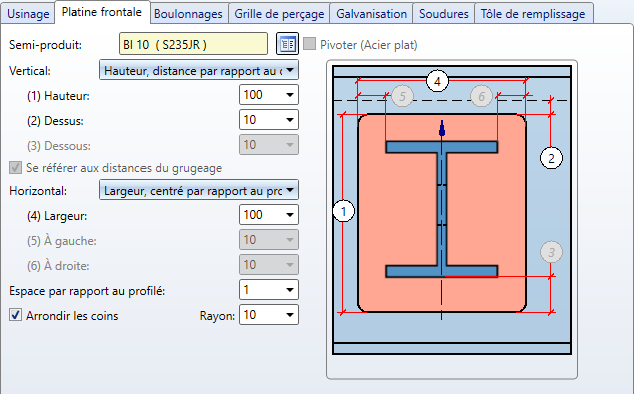Click the greyed circled number 3 marker

551,252
